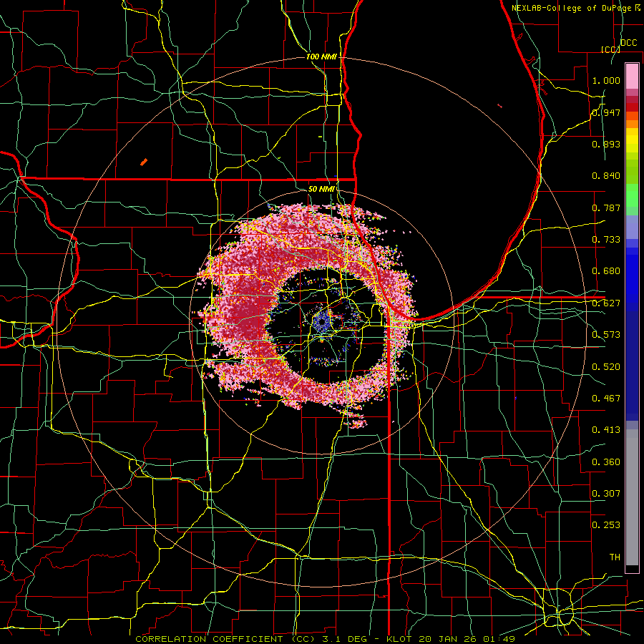The image size is (644, 644).
Task: Click the 0.520 color scale value
Action: 606,367
